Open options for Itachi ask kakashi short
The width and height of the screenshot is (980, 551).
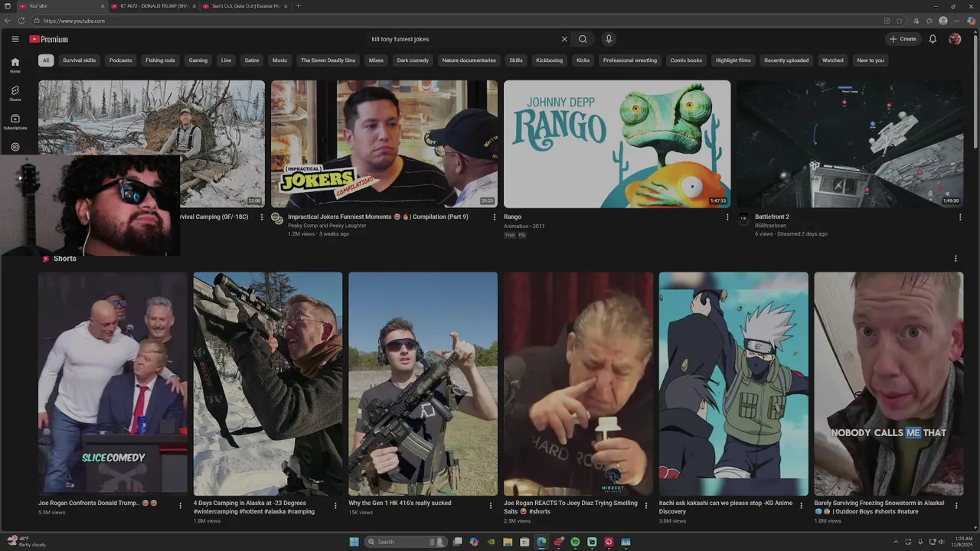[802, 506]
